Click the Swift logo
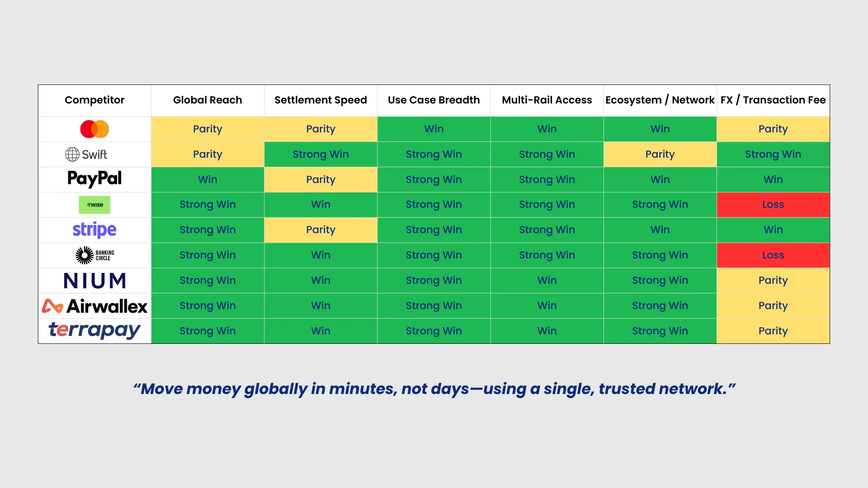 click(86, 155)
